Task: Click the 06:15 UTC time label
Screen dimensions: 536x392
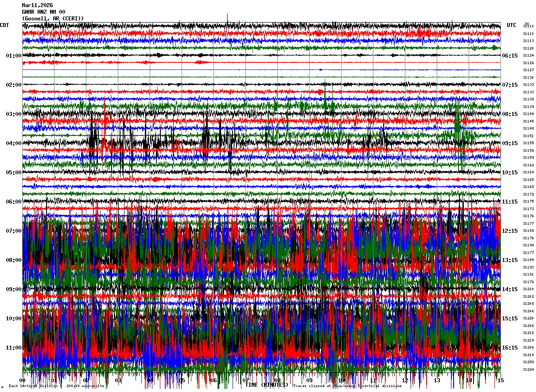Action: [510, 56]
